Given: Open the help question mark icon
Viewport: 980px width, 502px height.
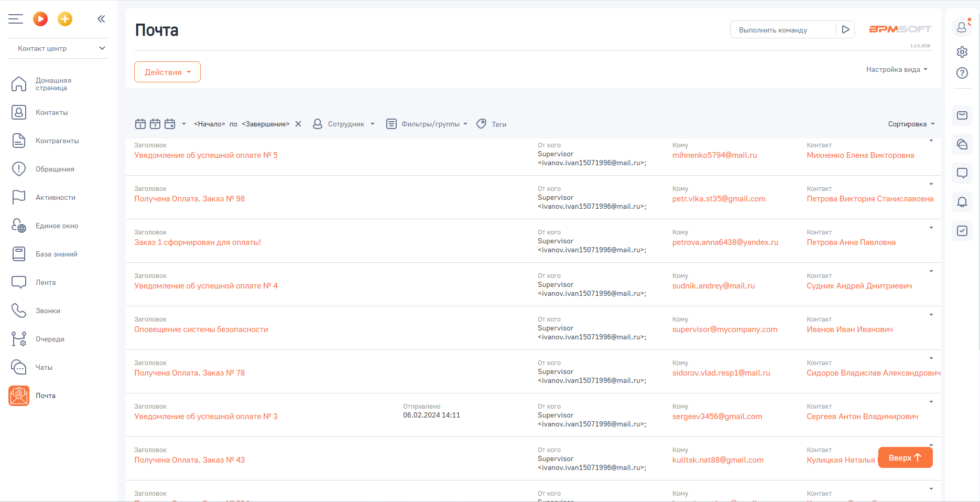Looking at the screenshot, I should 962,73.
